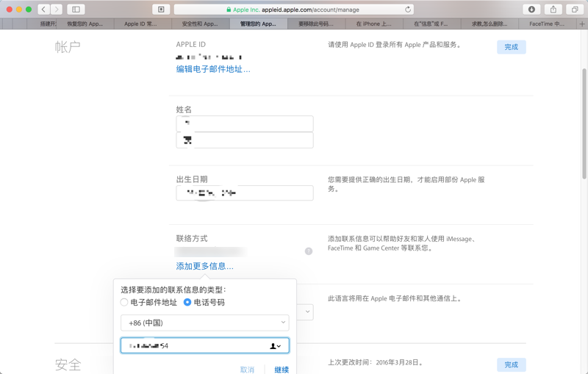588x374 pixels.
Task: Switch to the 安全性和 App... tab
Action: coord(201,24)
